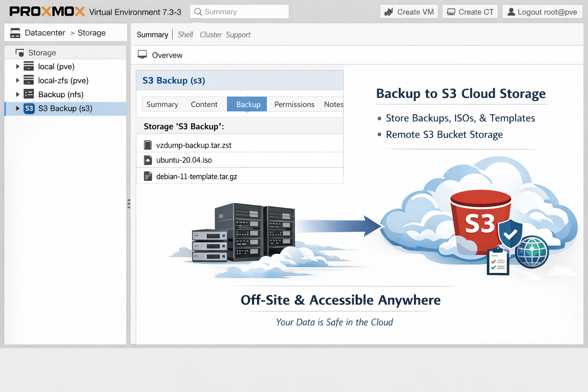The width and height of the screenshot is (588, 392).
Task: Open the Permissions tab
Action: 294,104
